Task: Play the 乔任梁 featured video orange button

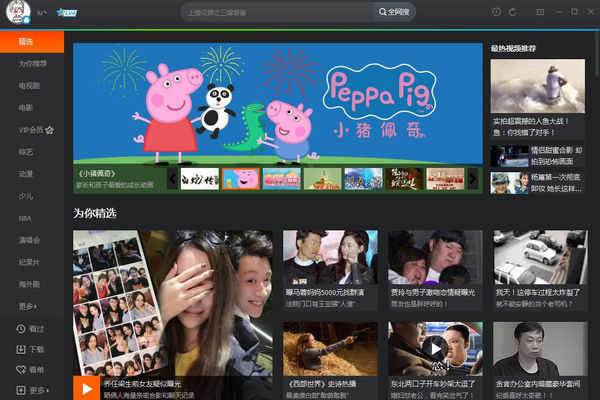Action: pos(87,388)
